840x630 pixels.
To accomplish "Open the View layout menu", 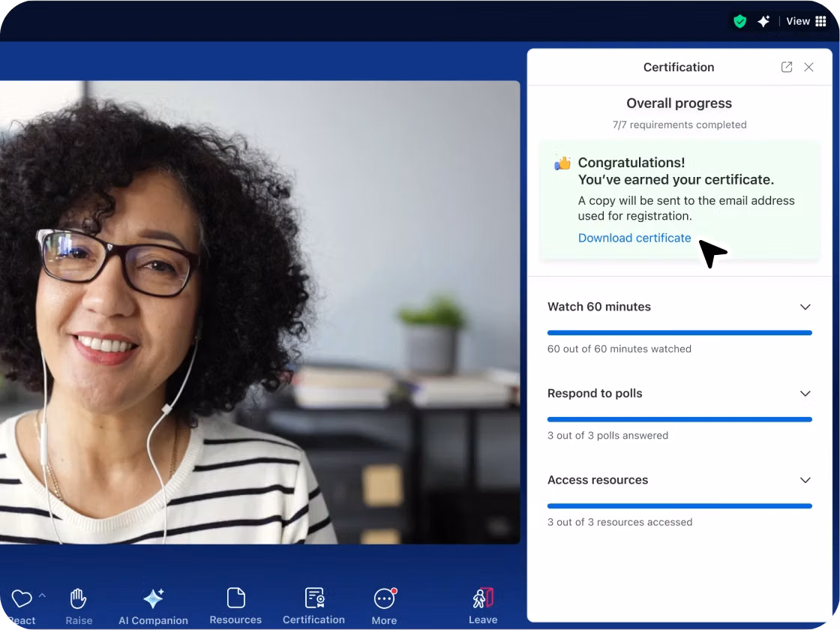I will click(806, 22).
